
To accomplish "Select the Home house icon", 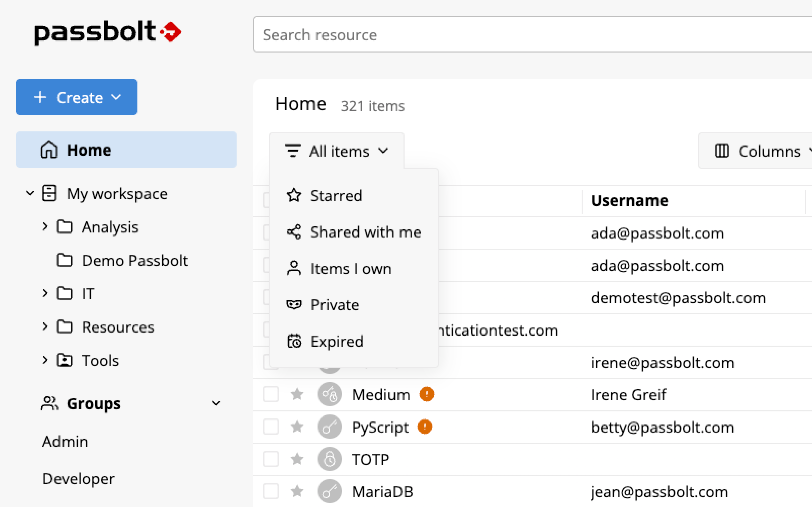I will coord(49,150).
